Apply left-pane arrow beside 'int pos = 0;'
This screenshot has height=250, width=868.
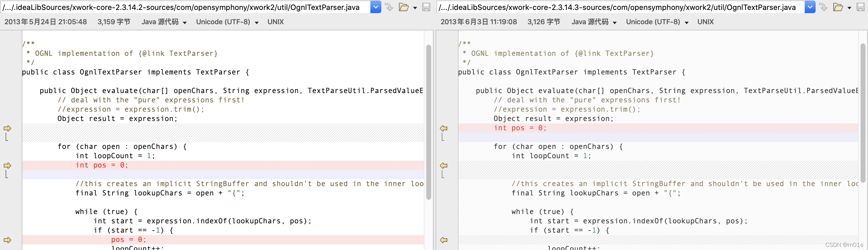point(7,165)
